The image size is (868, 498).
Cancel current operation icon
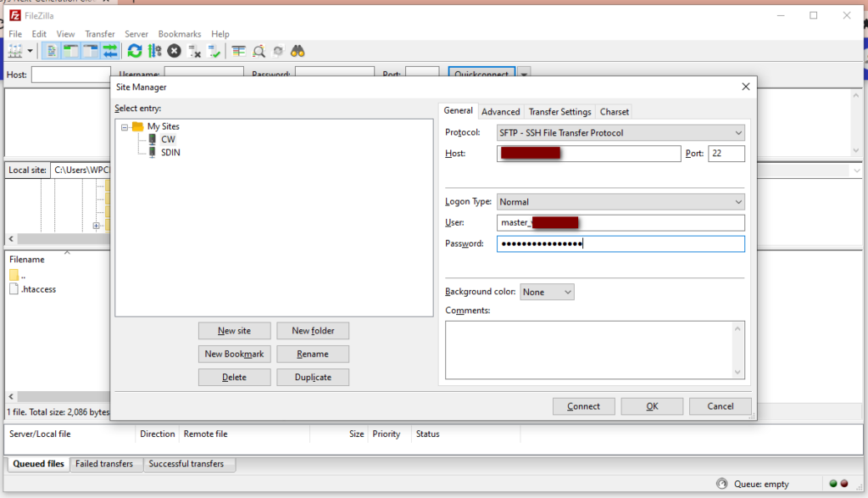pos(174,51)
